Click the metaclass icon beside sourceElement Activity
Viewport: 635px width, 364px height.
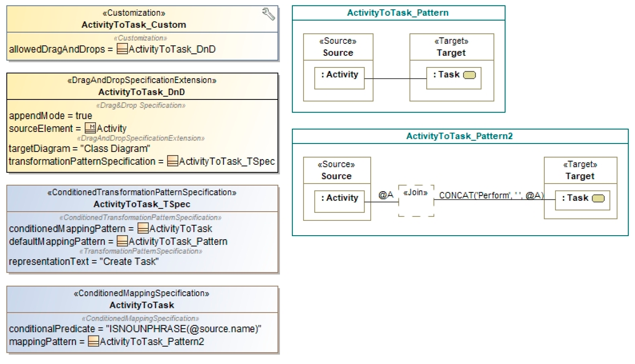(x=90, y=128)
